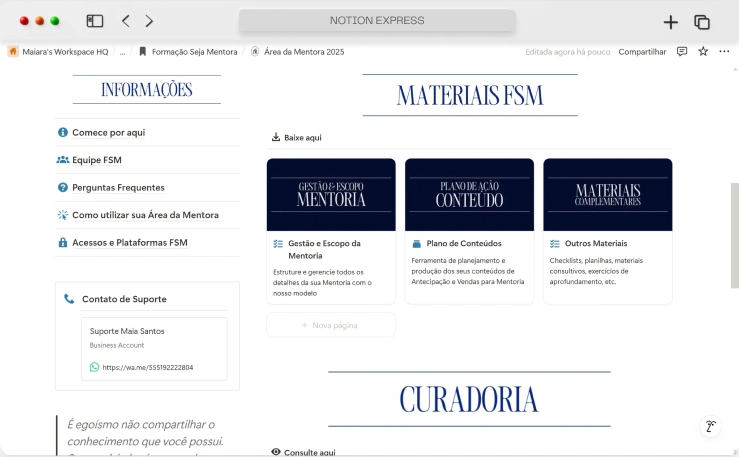Select the CURADORIA heading
This screenshot has width=739, height=457.
coord(469,399)
